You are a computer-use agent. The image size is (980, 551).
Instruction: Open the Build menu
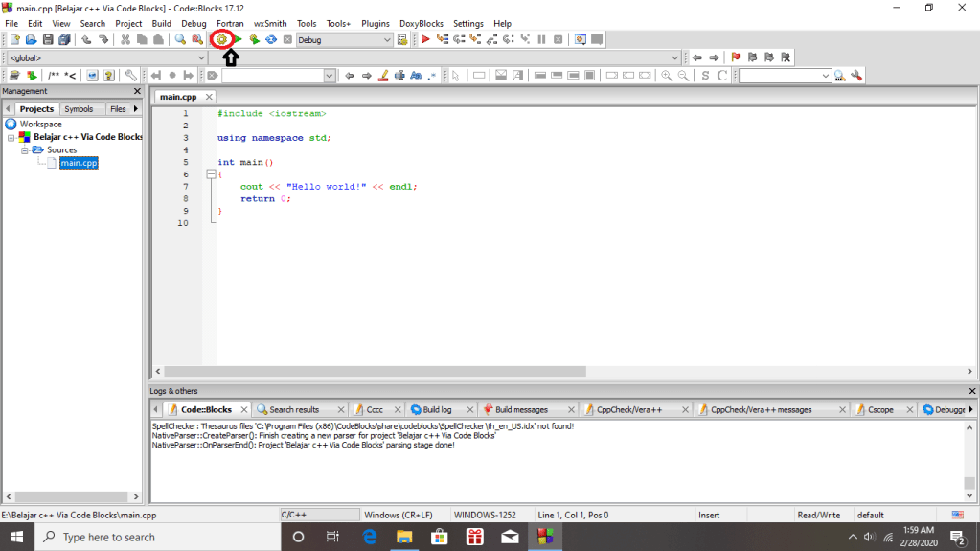[161, 23]
